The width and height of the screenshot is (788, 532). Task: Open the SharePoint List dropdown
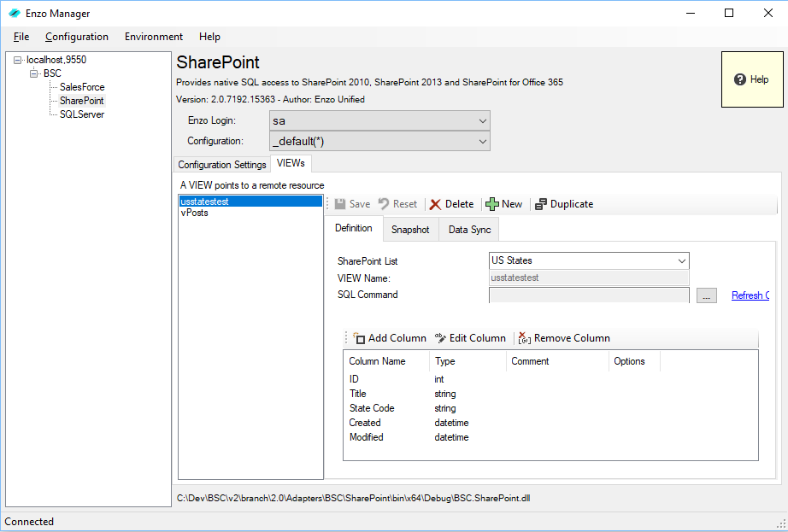click(682, 260)
